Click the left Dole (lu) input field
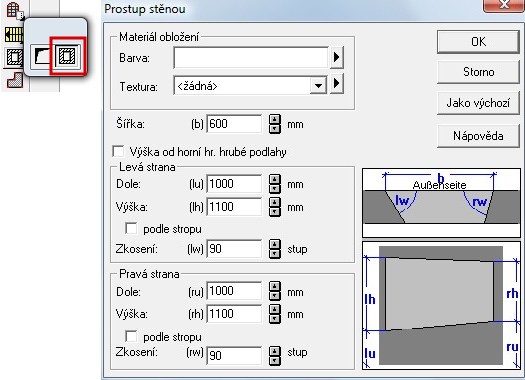Screen dimensions: 525x380 (234, 184)
